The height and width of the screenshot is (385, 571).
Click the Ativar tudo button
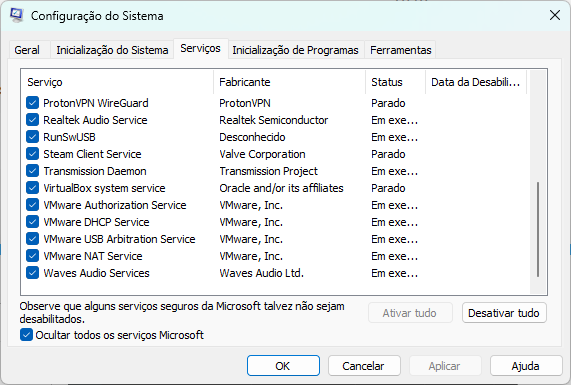(410, 313)
